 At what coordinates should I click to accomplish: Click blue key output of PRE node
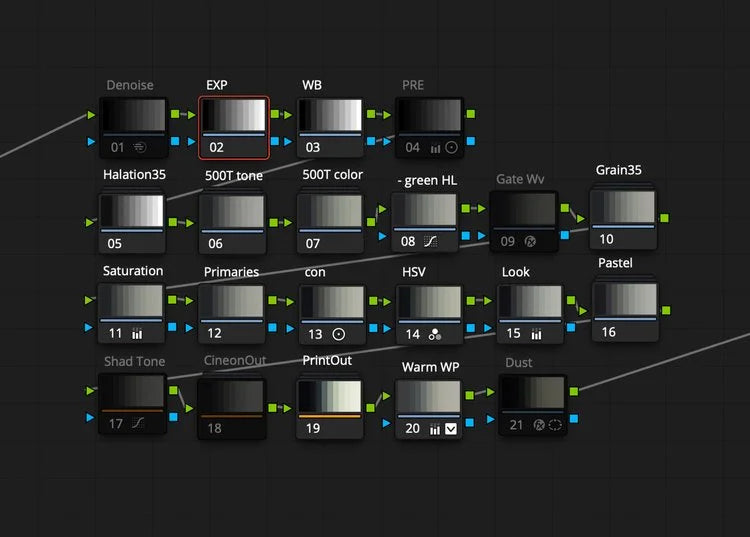coord(471,141)
